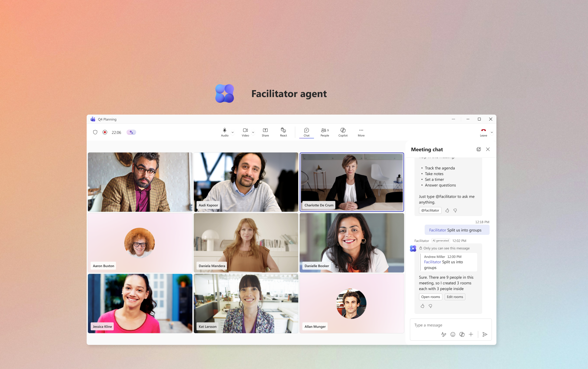Open the Facilitator sparkle pill in toolbar
Screen dimensions: 588x369
coord(131,132)
